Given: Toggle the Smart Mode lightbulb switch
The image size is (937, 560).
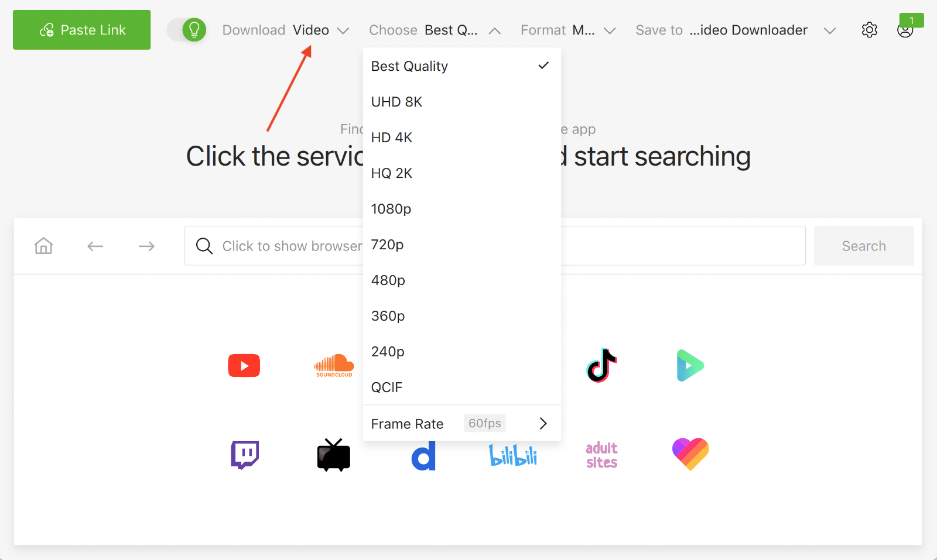Looking at the screenshot, I should 187,30.
